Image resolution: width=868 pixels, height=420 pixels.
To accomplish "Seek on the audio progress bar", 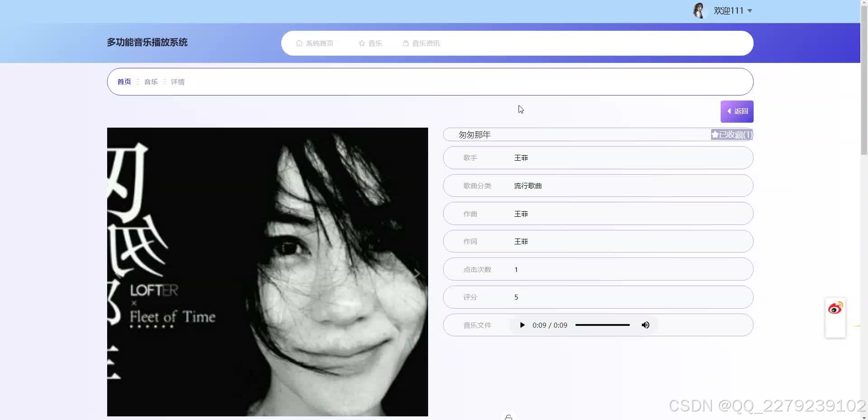I will [602, 325].
